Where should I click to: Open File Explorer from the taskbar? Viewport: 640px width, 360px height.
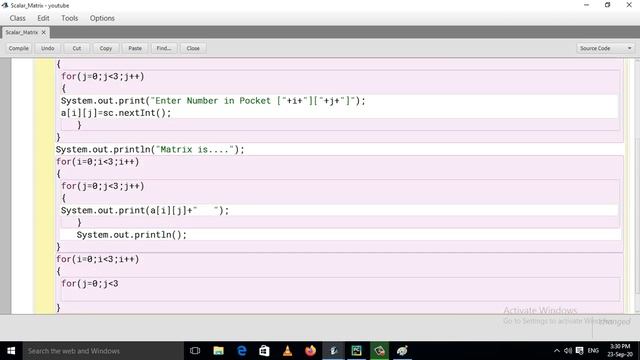coord(218,351)
